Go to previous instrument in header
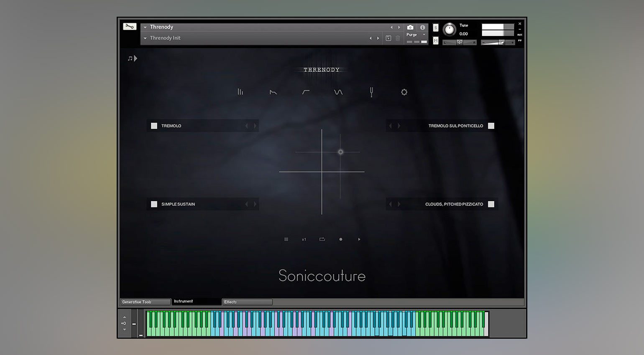 [392, 27]
